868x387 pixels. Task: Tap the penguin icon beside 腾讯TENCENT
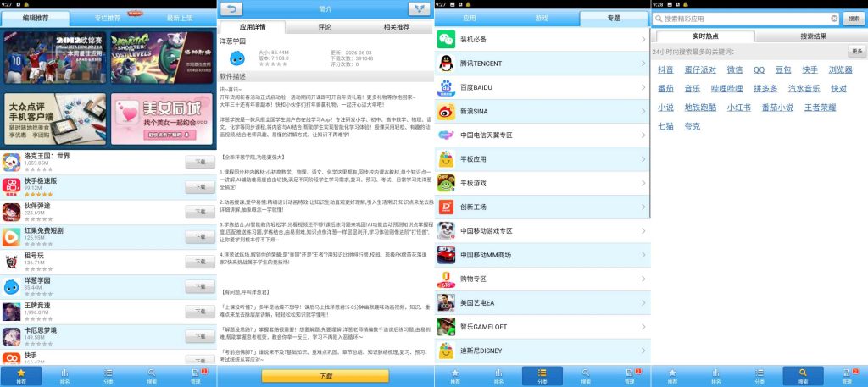click(x=446, y=63)
